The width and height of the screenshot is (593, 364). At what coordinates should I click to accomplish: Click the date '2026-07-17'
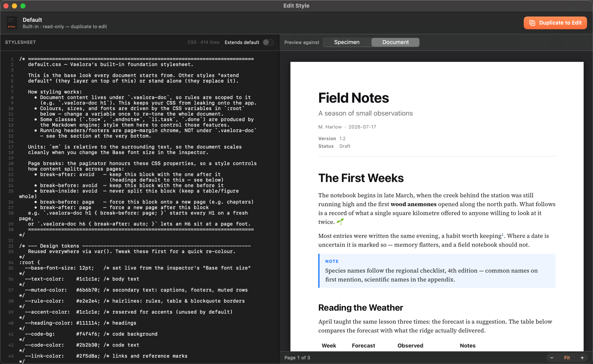click(362, 127)
